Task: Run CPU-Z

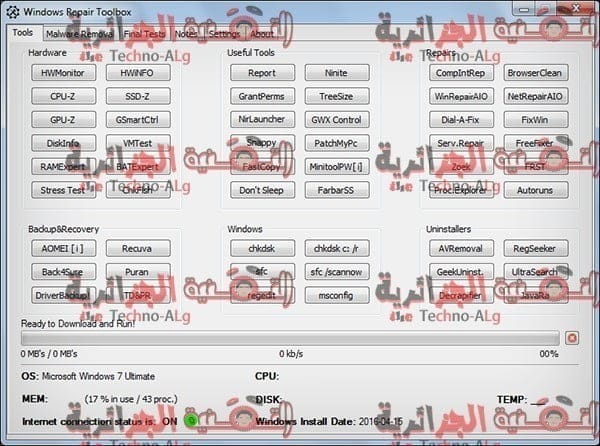Action: point(64,96)
